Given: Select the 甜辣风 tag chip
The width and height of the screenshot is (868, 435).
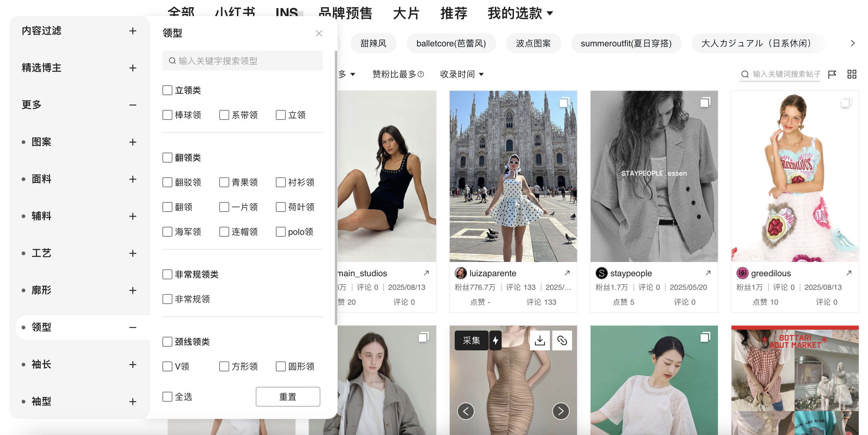Looking at the screenshot, I should click(x=373, y=44).
